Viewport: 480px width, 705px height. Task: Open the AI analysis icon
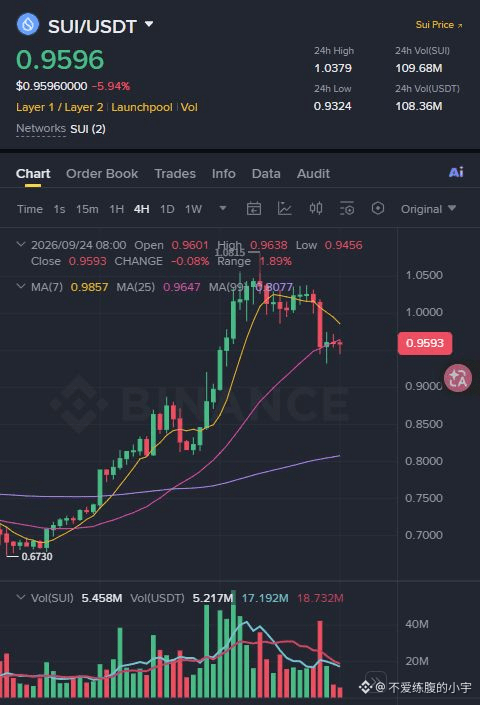456,172
